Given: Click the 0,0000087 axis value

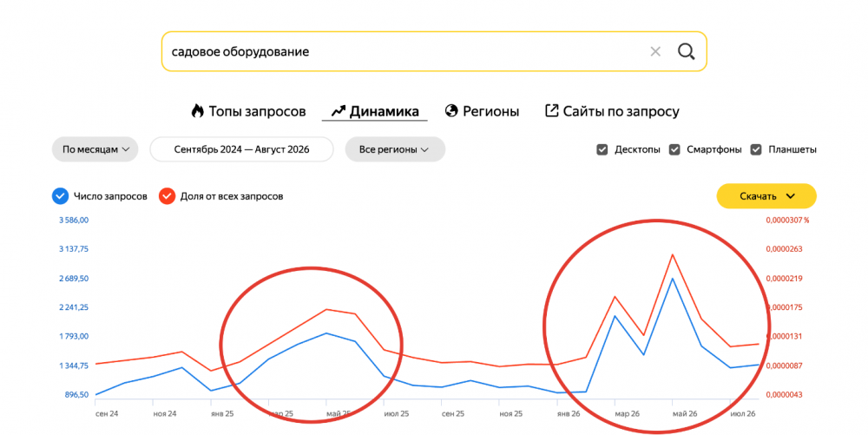Looking at the screenshot, I should tap(784, 366).
